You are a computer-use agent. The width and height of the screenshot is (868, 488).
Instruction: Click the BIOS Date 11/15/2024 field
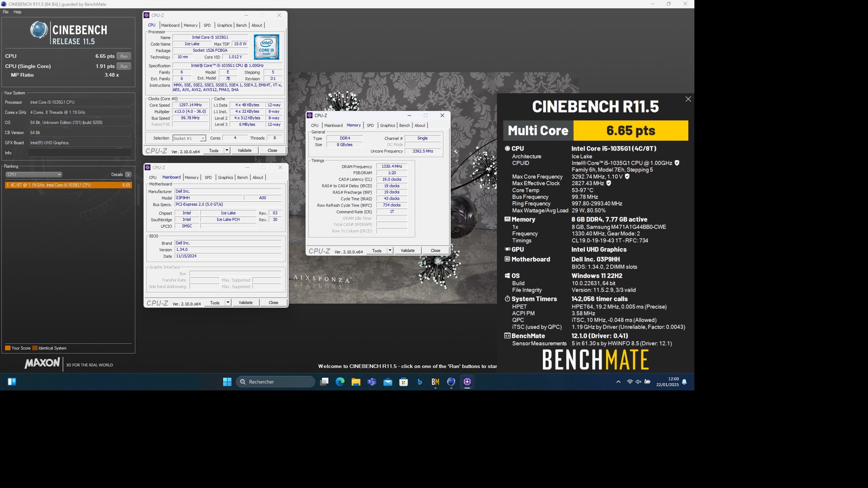228,256
